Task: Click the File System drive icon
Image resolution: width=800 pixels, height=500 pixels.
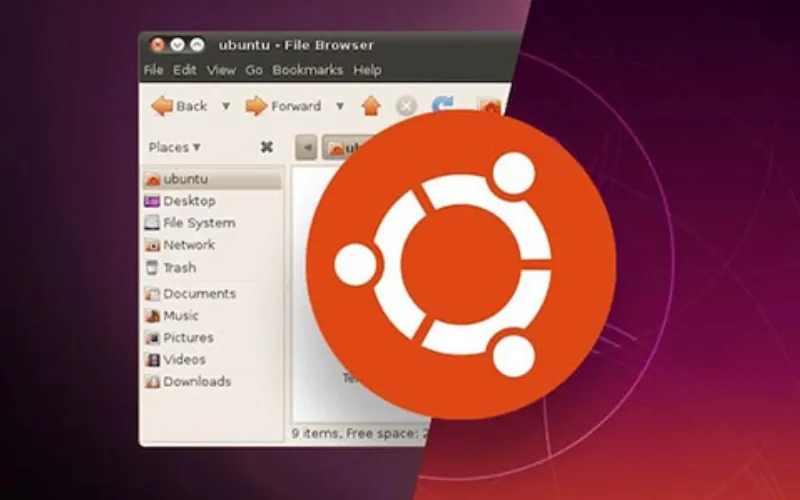Action: click(152, 223)
